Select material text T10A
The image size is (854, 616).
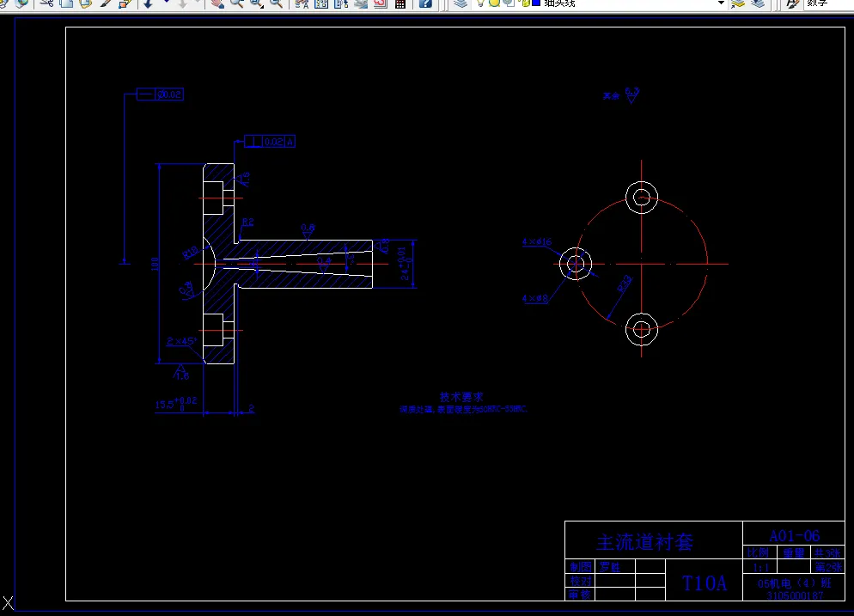tap(705, 583)
